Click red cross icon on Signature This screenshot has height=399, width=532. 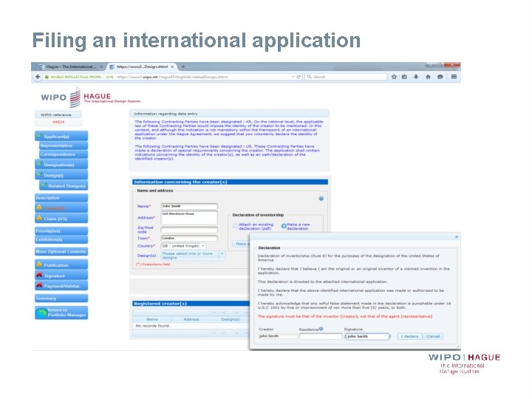click(x=39, y=275)
